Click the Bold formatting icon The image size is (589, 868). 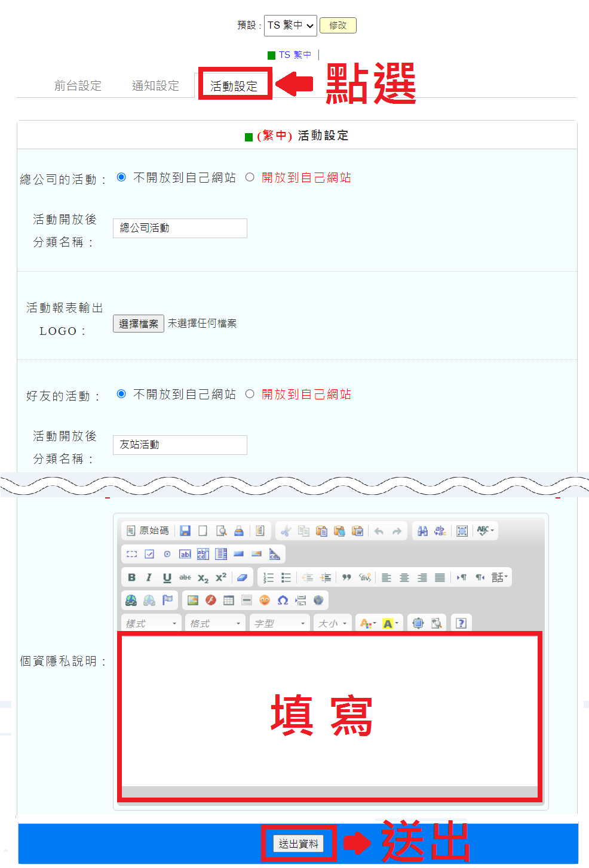(x=131, y=577)
